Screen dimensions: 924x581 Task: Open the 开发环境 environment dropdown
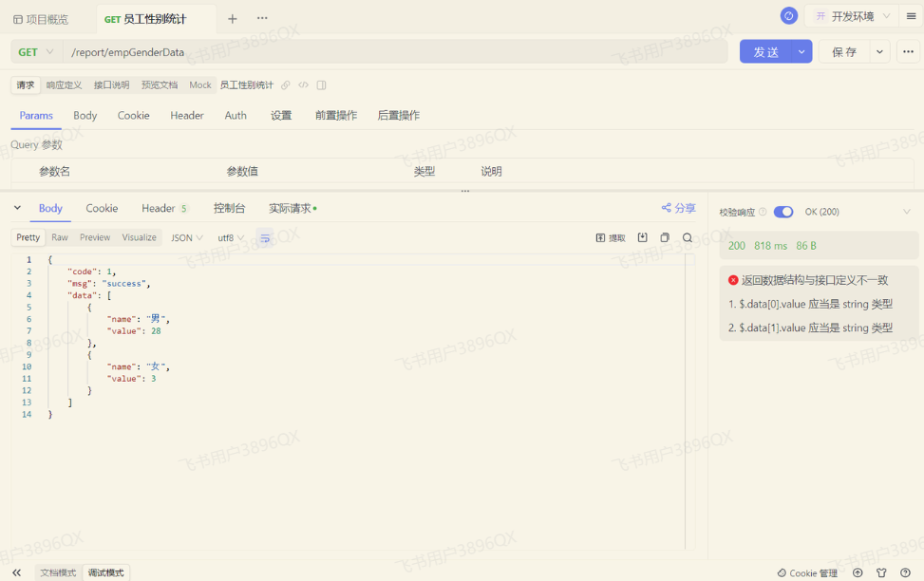tap(852, 16)
